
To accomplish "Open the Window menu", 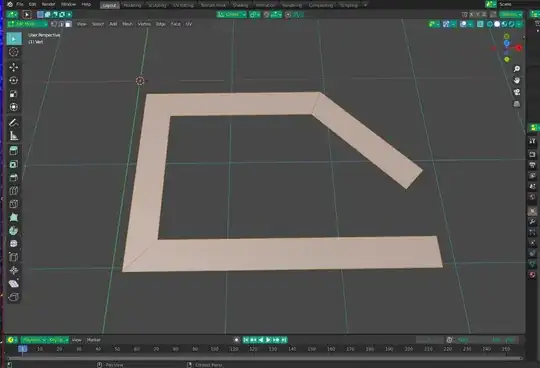I will pyautogui.click(x=68, y=4).
